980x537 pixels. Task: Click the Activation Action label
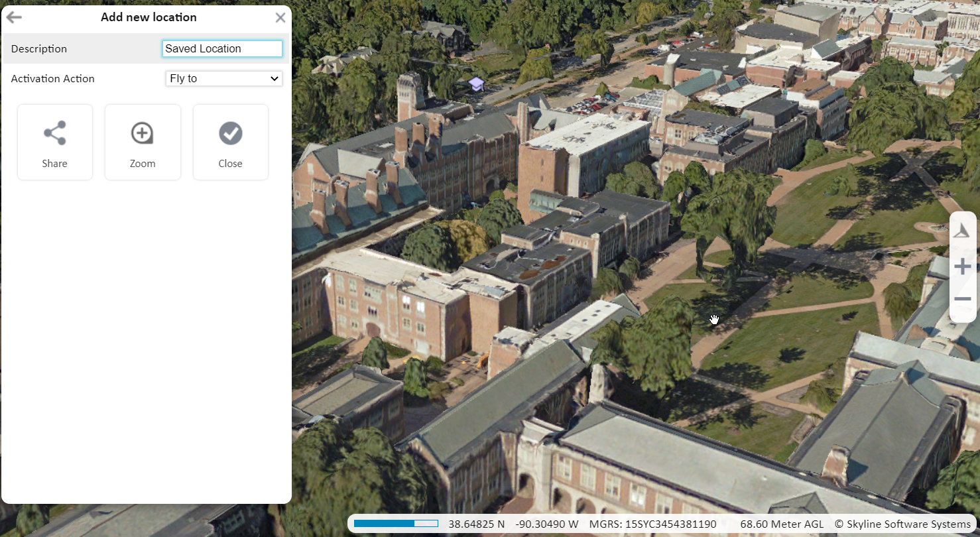(53, 79)
